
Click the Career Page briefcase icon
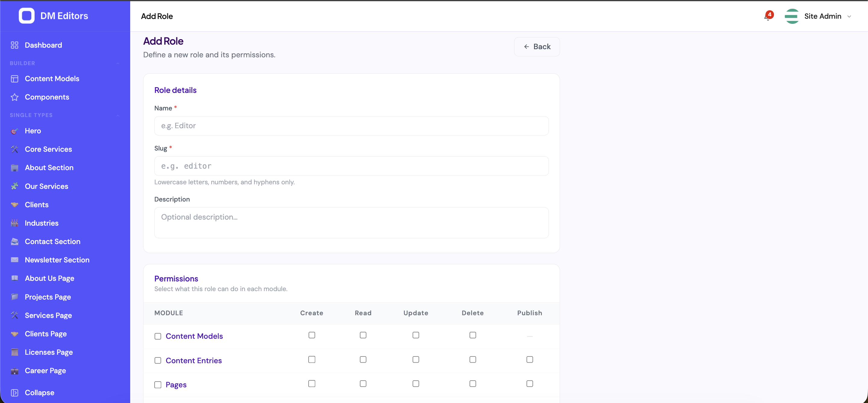point(14,371)
